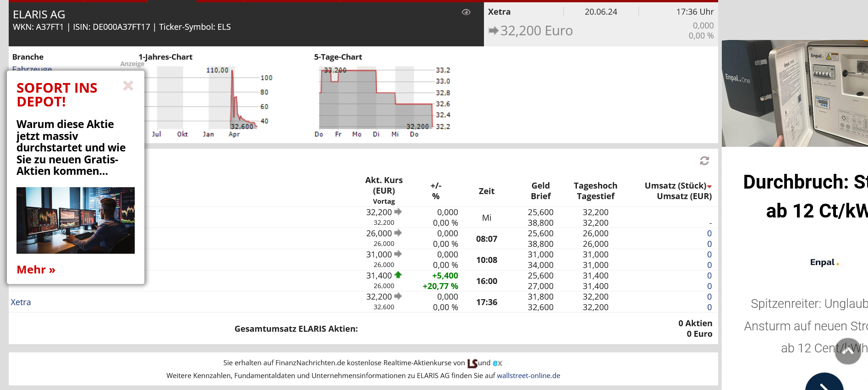
Task: Close the Sofort ins Depot popup
Action: point(128,86)
